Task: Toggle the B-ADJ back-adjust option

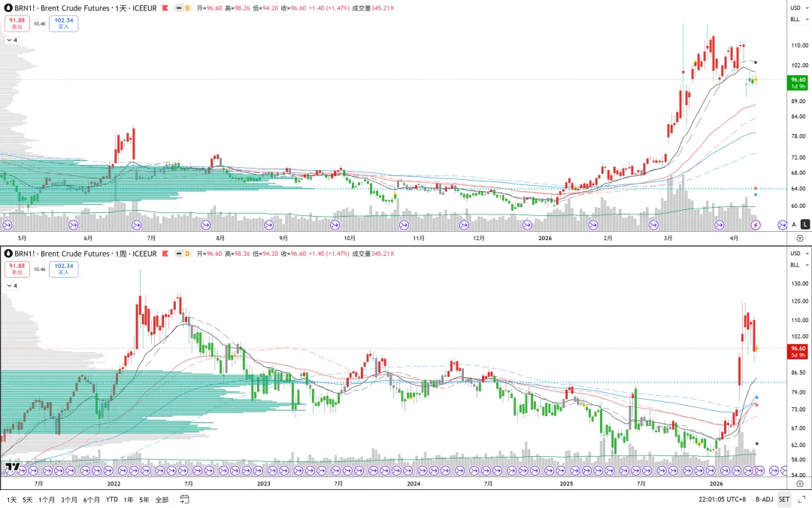Action: [x=764, y=500]
